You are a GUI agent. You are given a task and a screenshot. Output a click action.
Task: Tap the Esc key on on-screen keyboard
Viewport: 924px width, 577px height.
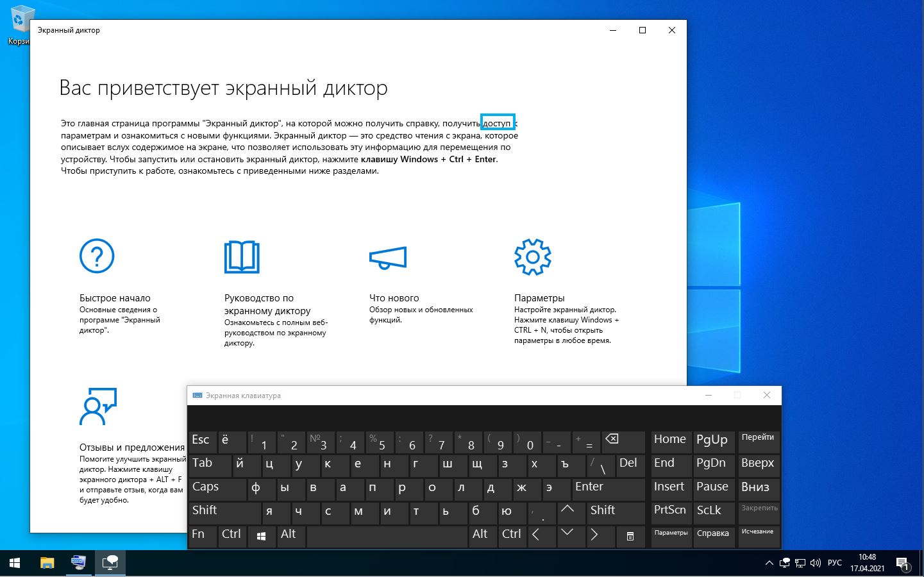pyautogui.click(x=203, y=441)
